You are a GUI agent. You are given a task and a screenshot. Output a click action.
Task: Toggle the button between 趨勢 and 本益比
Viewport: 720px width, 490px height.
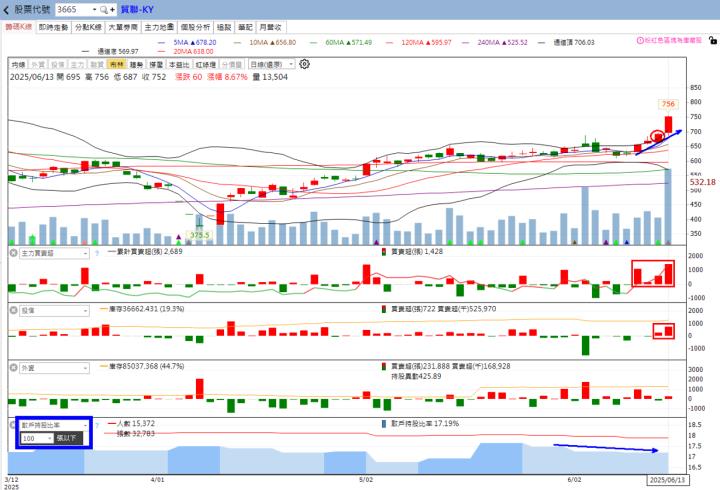tap(156, 65)
